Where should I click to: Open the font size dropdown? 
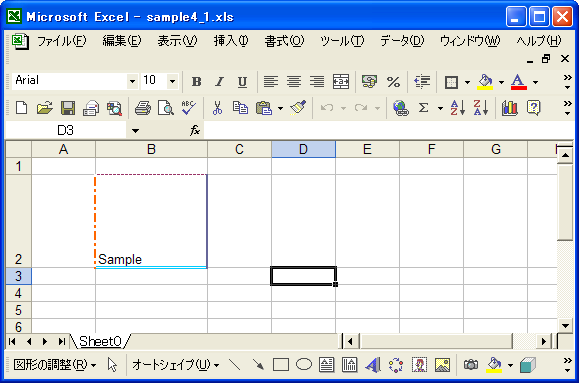click(172, 81)
